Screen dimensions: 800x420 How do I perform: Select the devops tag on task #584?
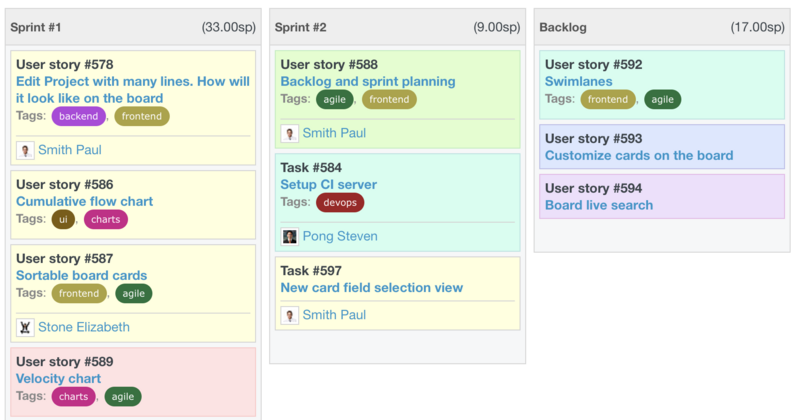pyautogui.click(x=340, y=203)
